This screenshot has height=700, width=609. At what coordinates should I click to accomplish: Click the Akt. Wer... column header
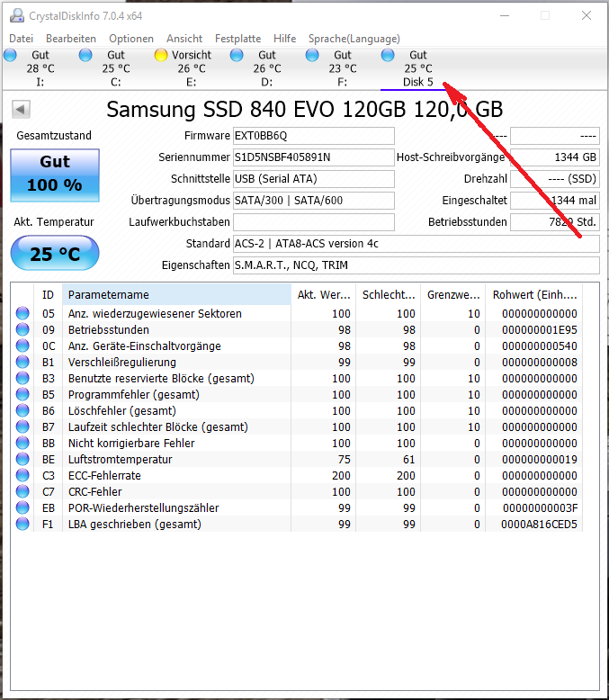[324, 294]
